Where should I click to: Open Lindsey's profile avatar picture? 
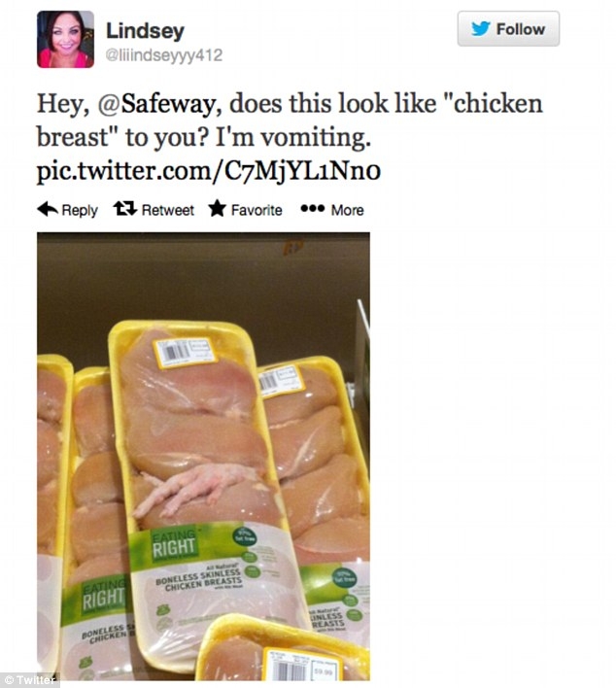65,40
